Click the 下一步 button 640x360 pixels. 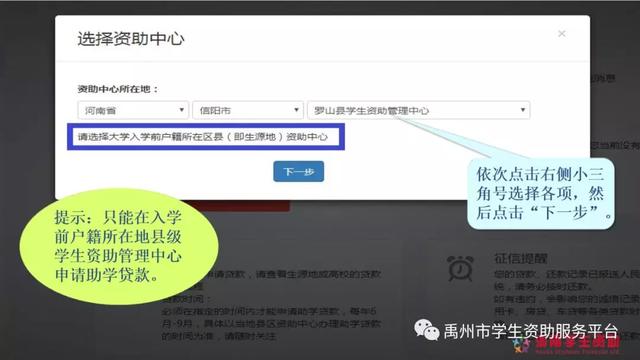(x=298, y=171)
